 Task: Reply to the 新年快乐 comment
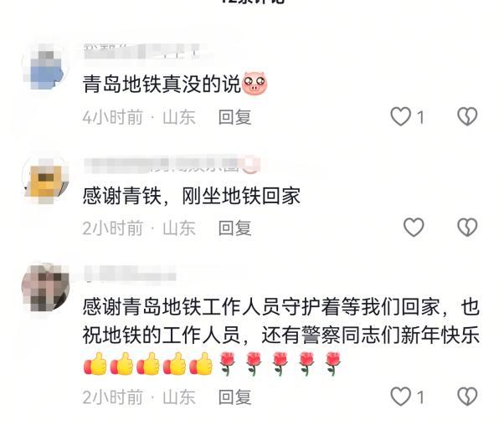(x=234, y=397)
